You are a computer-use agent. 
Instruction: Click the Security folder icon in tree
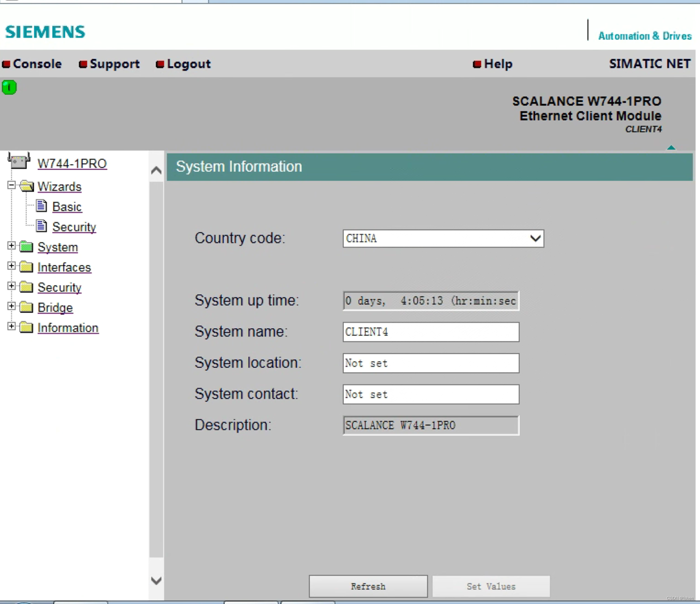tap(26, 287)
